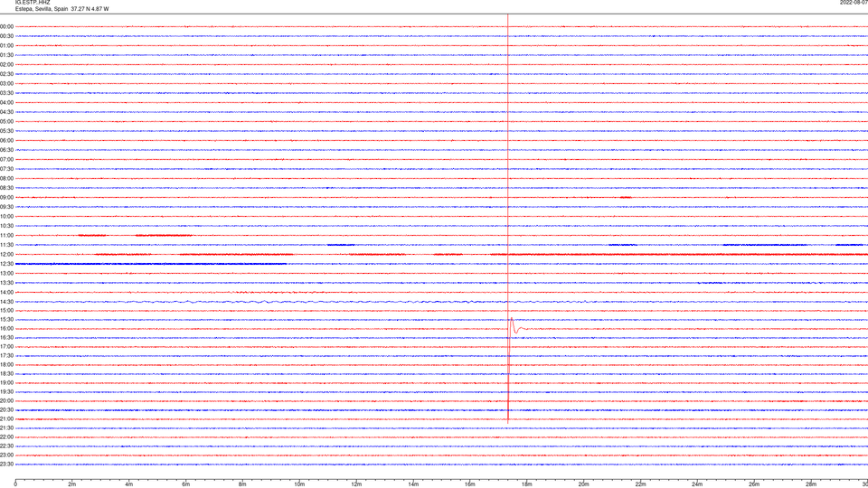
Task: Select the 05:30 time row label
Action: coord(6,131)
